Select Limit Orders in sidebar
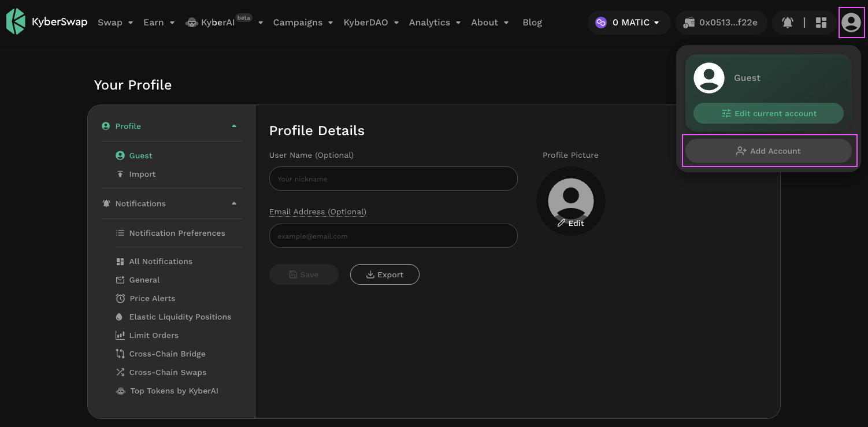Image resolution: width=868 pixels, height=427 pixels. (x=154, y=335)
